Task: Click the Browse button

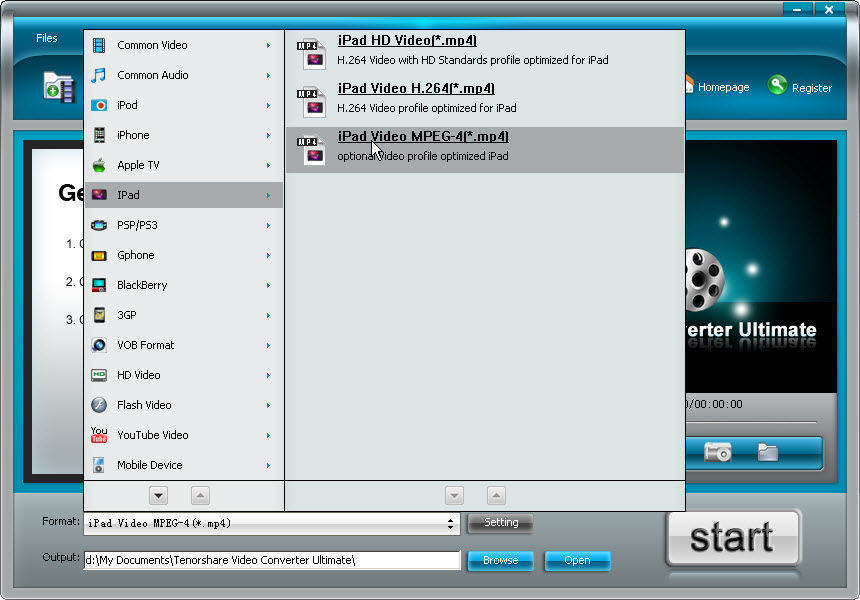Action: [x=500, y=561]
